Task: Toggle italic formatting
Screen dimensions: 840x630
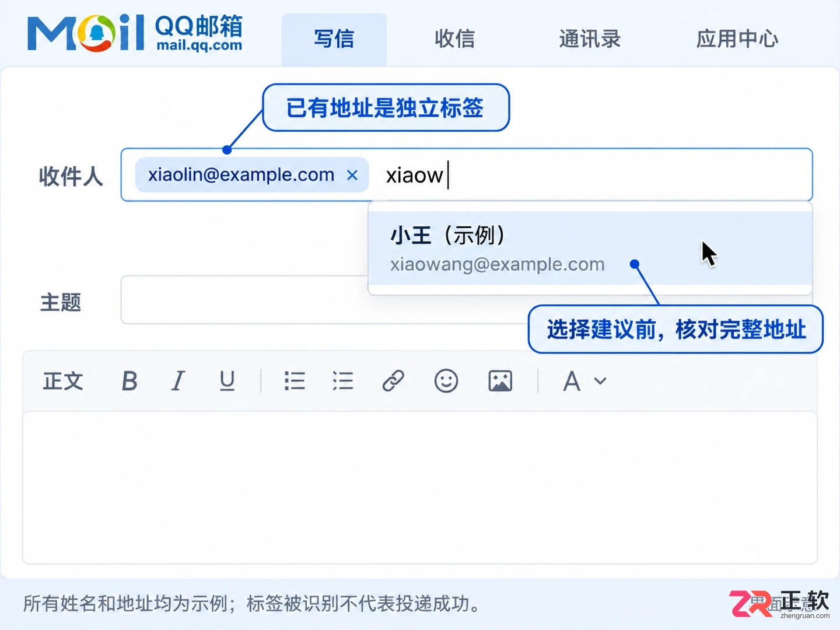Action: pyautogui.click(x=178, y=381)
